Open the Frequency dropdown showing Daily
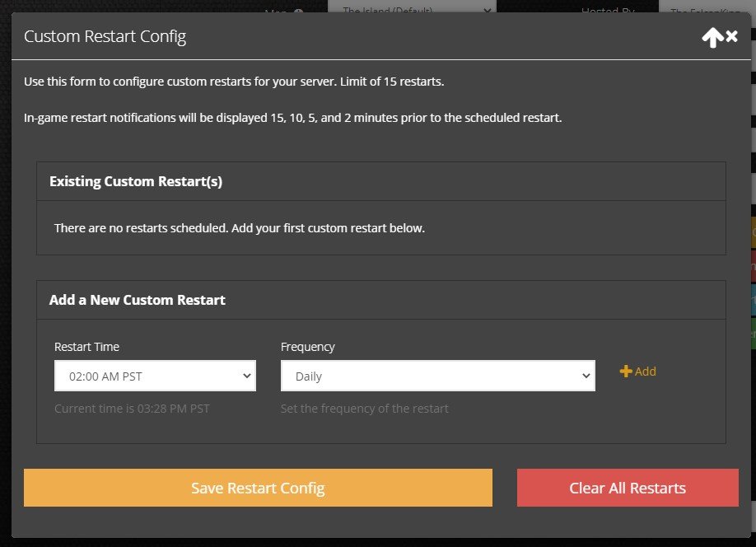This screenshot has height=547, width=756. point(438,376)
